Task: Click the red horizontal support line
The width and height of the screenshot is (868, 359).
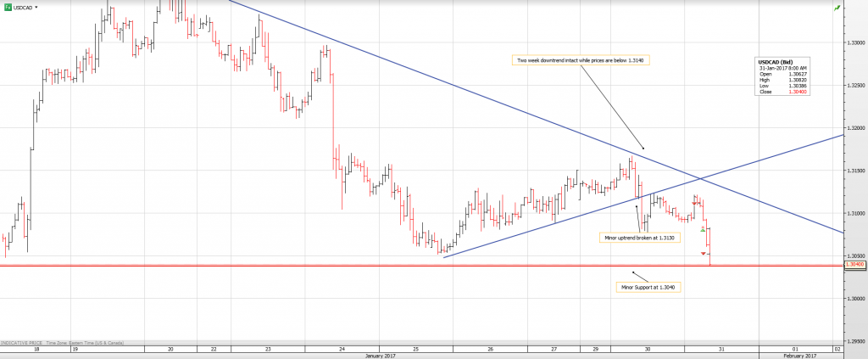Action: click(x=339, y=266)
